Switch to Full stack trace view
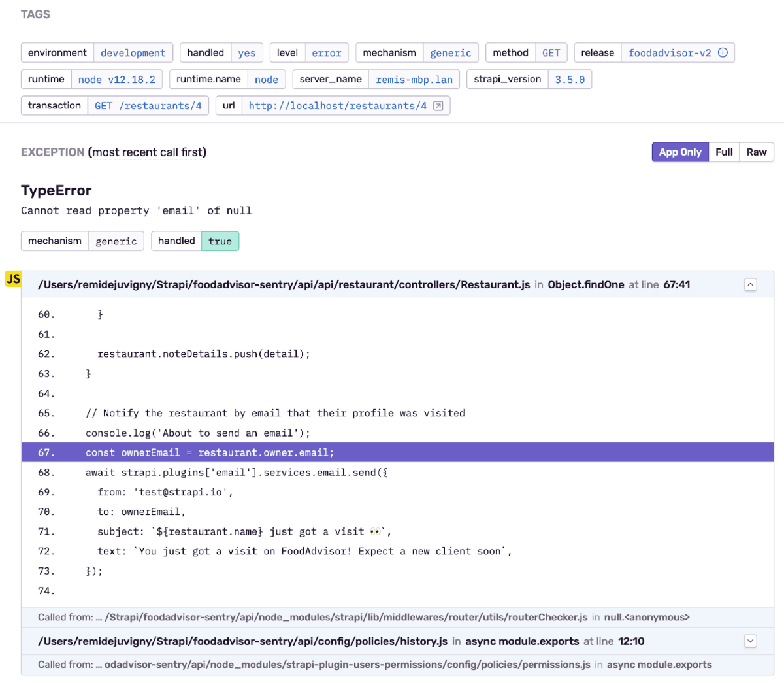The image size is (784, 683). click(x=724, y=152)
